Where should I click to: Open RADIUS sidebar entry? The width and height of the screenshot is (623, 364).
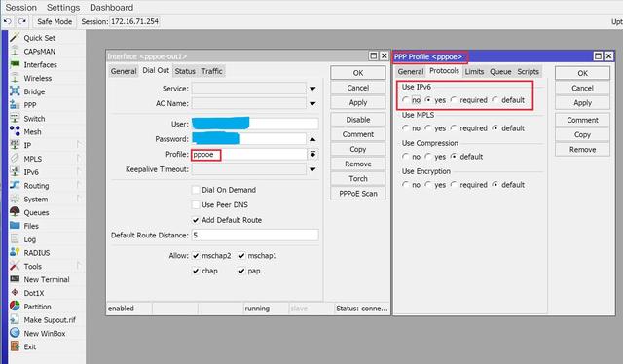pos(37,253)
